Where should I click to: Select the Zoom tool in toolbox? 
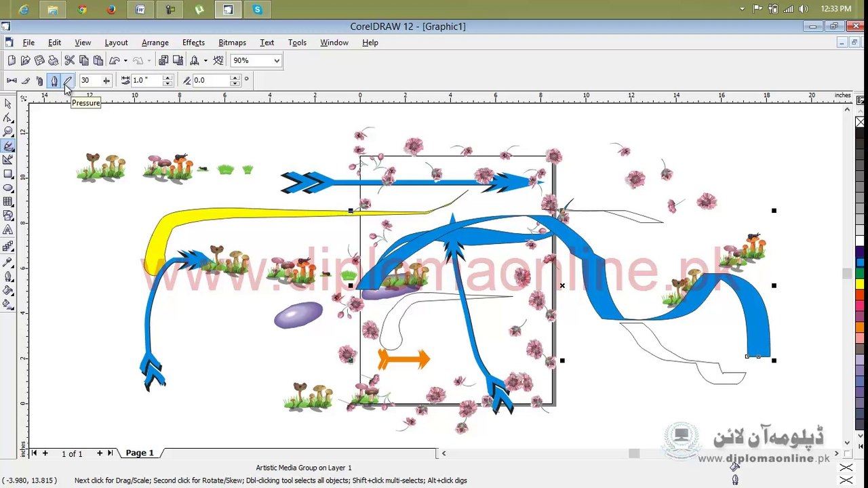point(8,131)
